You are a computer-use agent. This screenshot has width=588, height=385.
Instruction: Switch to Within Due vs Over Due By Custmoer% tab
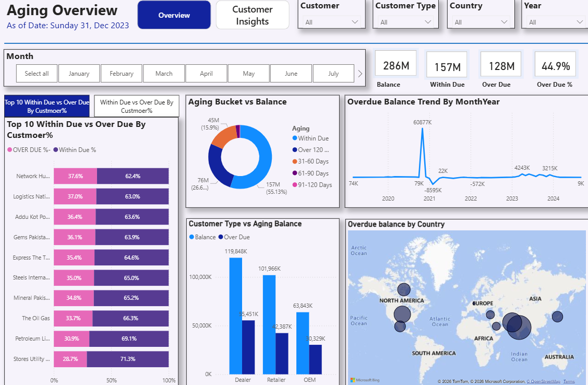click(x=137, y=106)
